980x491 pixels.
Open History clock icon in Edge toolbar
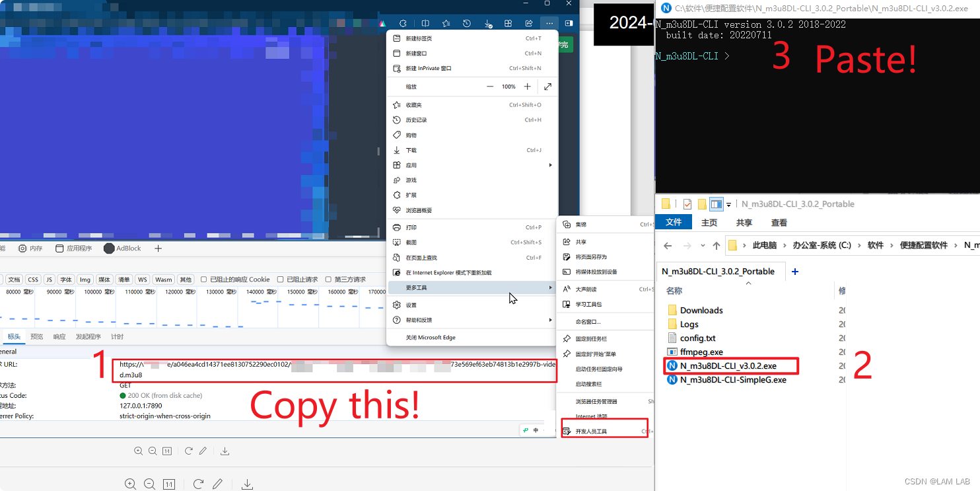click(x=467, y=23)
